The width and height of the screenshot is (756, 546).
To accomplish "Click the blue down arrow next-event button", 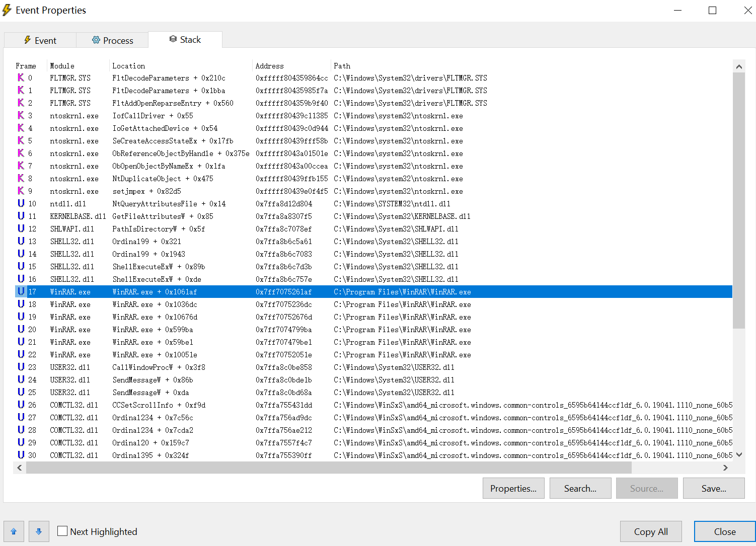I will pyautogui.click(x=39, y=531).
